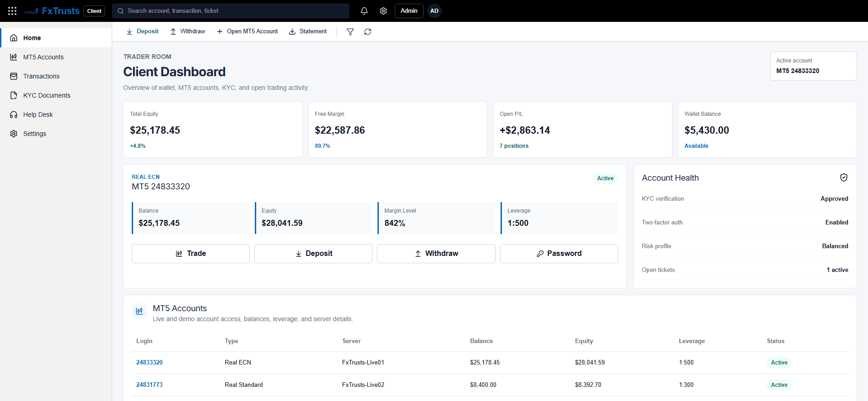Viewport: 868px width, 401px height.
Task: Click the Active status of 24833320
Action: click(779, 363)
